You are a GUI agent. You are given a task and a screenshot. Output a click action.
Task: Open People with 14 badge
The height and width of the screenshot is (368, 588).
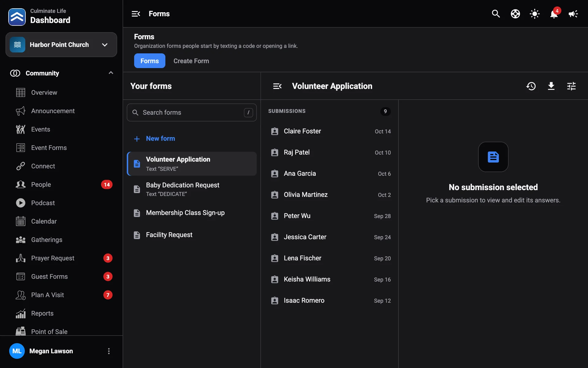pyautogui.click(x=61, y=185)
